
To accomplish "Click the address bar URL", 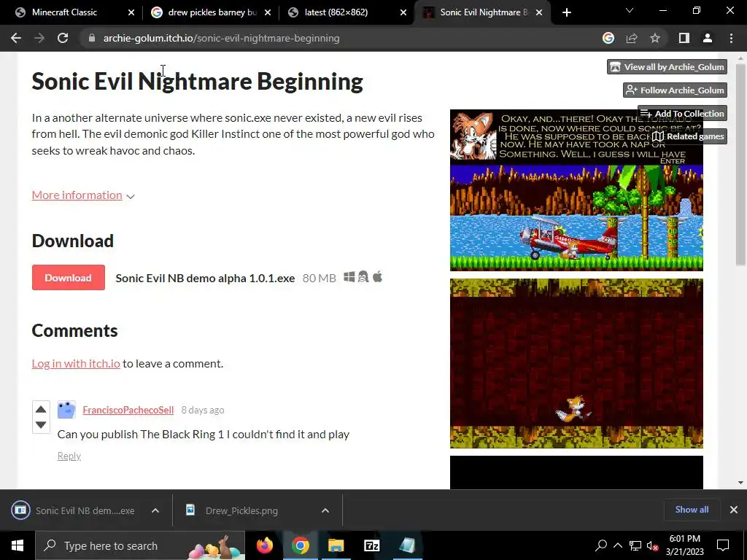I will click(x=222, y=38).
